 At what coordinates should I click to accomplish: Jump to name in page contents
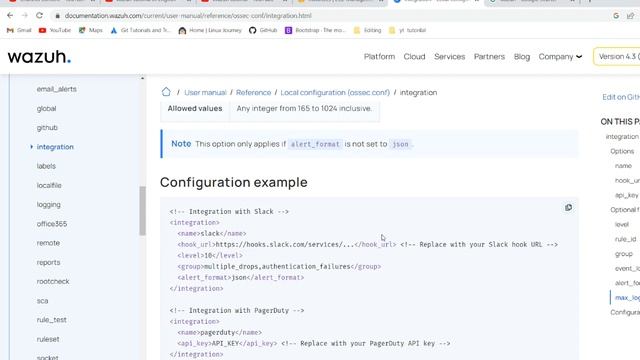pos(623,166)
